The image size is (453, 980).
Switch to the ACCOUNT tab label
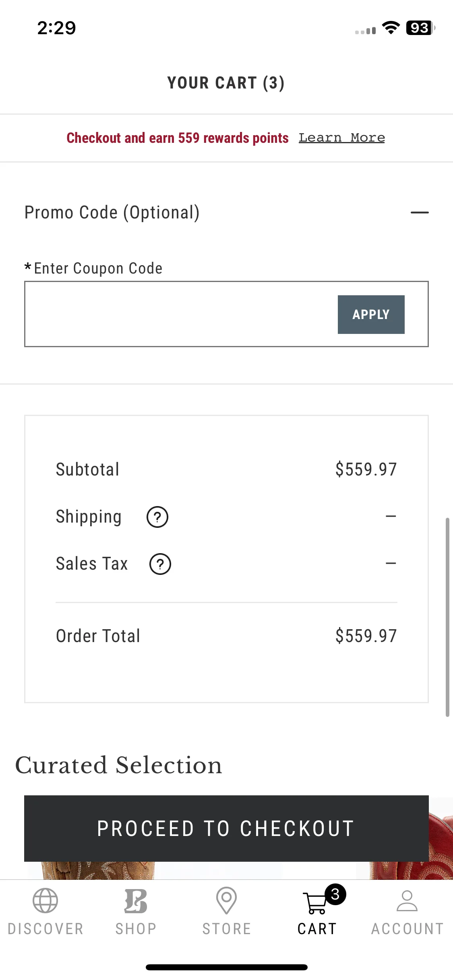pyautogui.click(x=407, y=929)
